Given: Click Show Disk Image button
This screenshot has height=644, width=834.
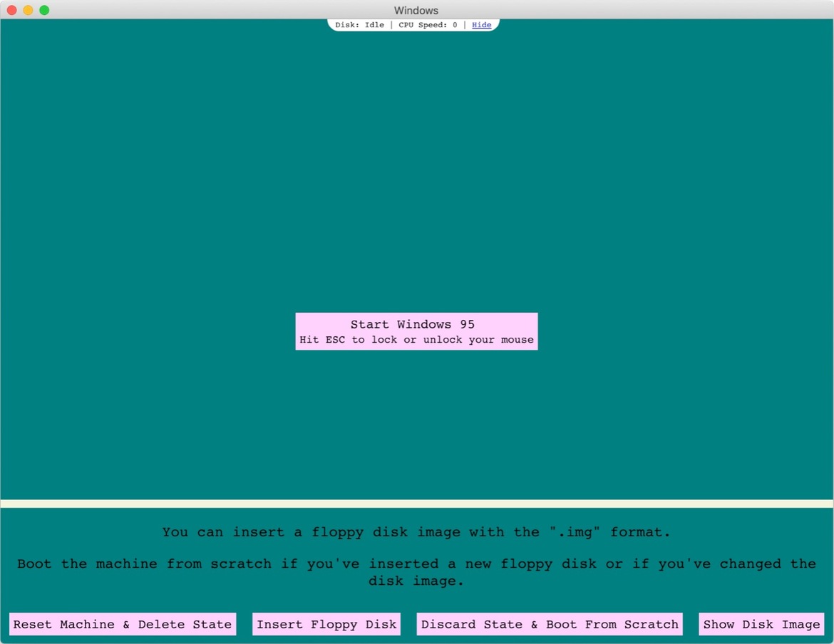Looking at the screenshot, I should [762, 624].
